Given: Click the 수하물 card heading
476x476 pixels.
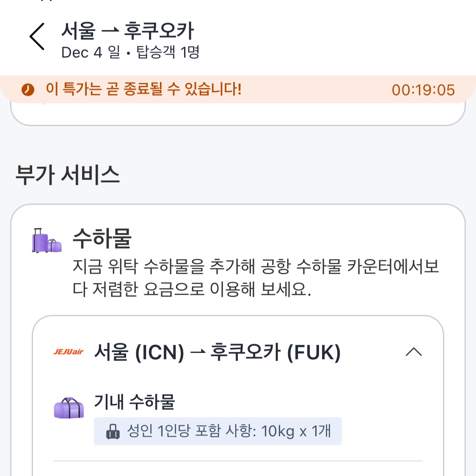Looking at the screenshot, I should pyautogui.click(x=102, y=238).
